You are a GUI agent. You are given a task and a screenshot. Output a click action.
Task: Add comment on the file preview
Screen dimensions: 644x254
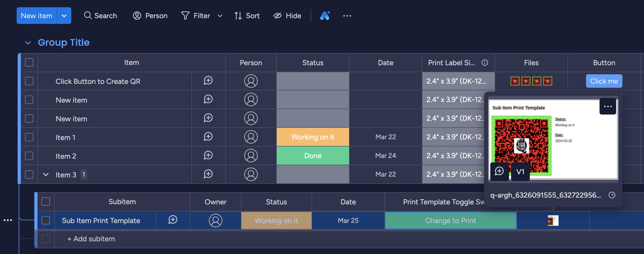[499, 171]
